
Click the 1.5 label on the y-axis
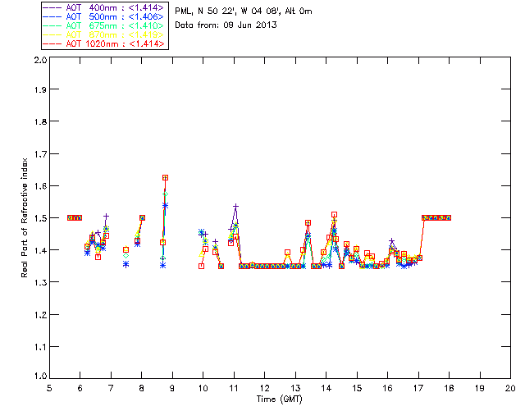[40, 218]
